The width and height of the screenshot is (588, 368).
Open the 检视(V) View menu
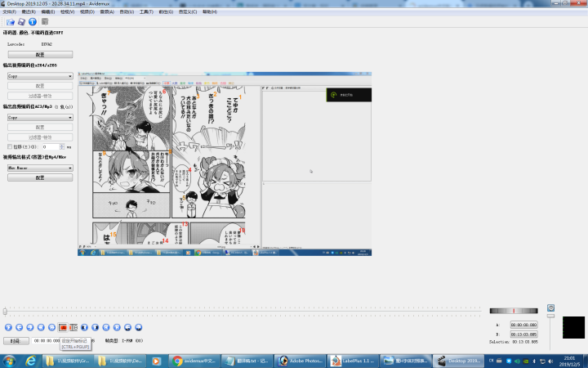click(68, 12)
